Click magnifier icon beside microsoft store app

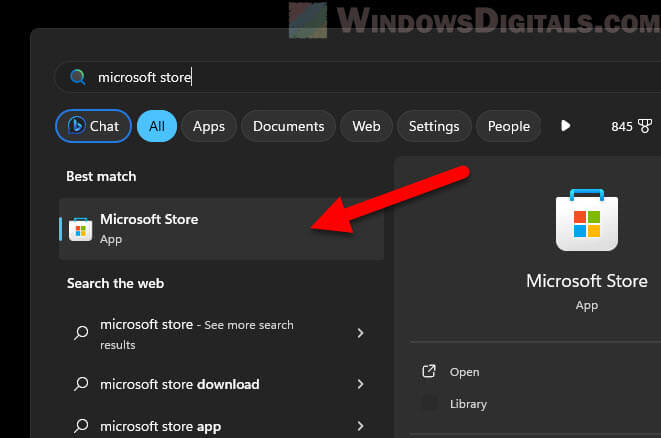pos(81,426)
